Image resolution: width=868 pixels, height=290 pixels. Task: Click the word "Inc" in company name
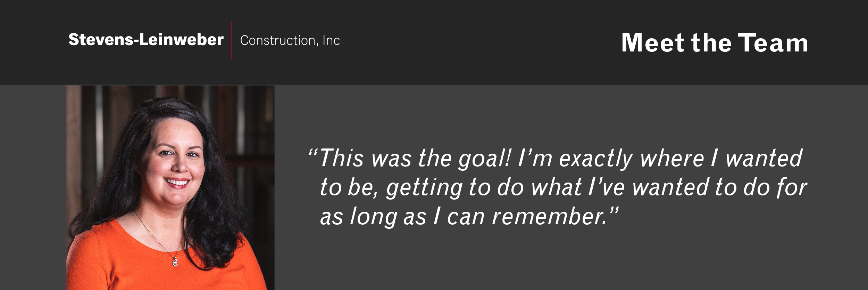click(331, 41)
